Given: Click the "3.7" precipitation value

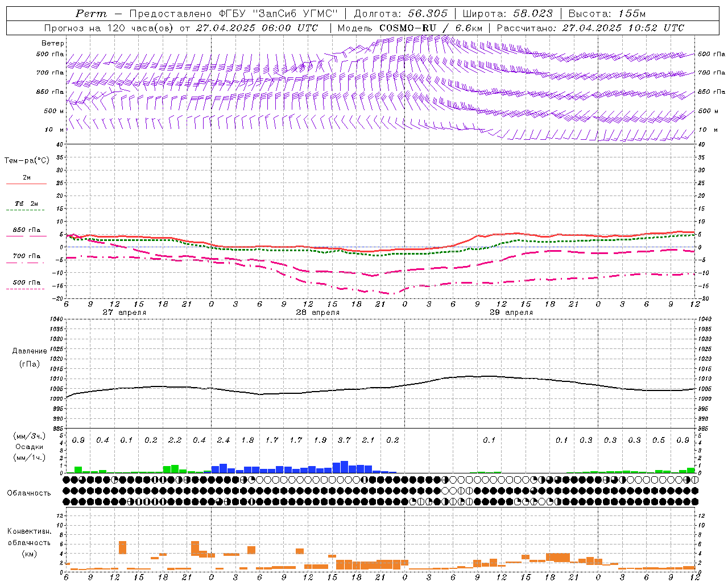Looking at the screenshot, I should tap(344, 440).
